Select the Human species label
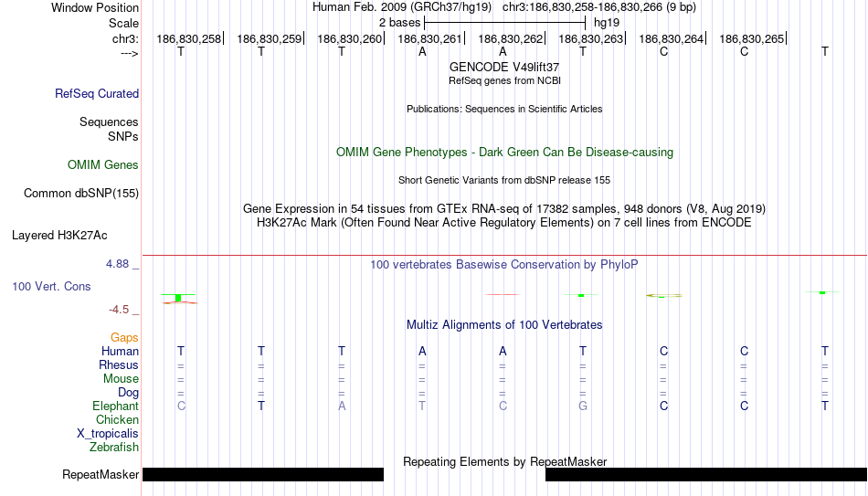 [120, 352]
